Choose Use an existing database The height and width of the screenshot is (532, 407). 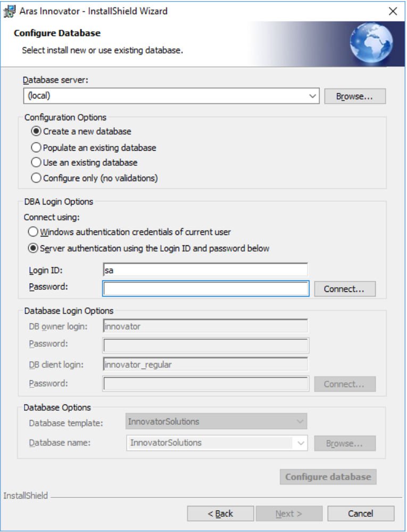(36, 162)
